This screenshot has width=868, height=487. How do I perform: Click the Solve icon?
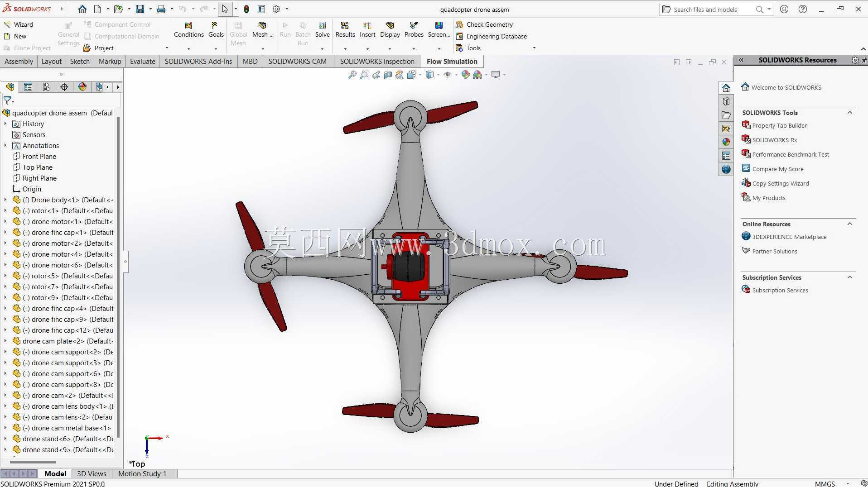click(322, 25)
